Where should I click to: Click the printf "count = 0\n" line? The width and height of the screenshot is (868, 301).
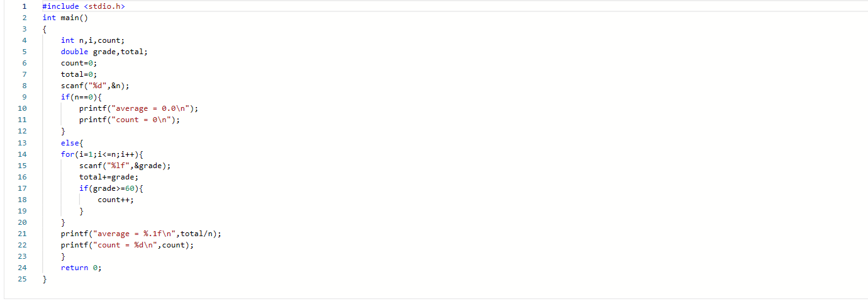130,120
